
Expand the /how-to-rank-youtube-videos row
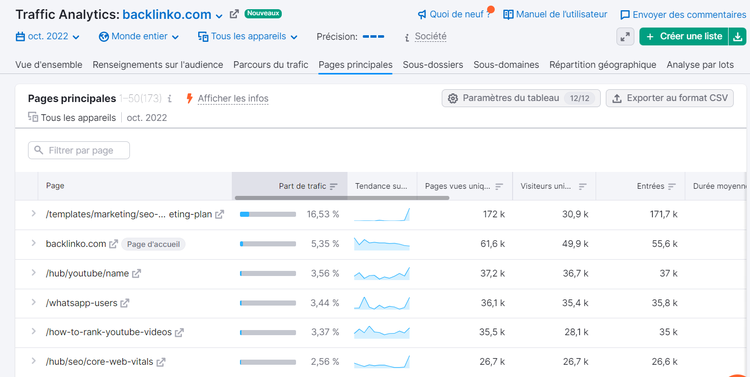(x=33, y=331)
